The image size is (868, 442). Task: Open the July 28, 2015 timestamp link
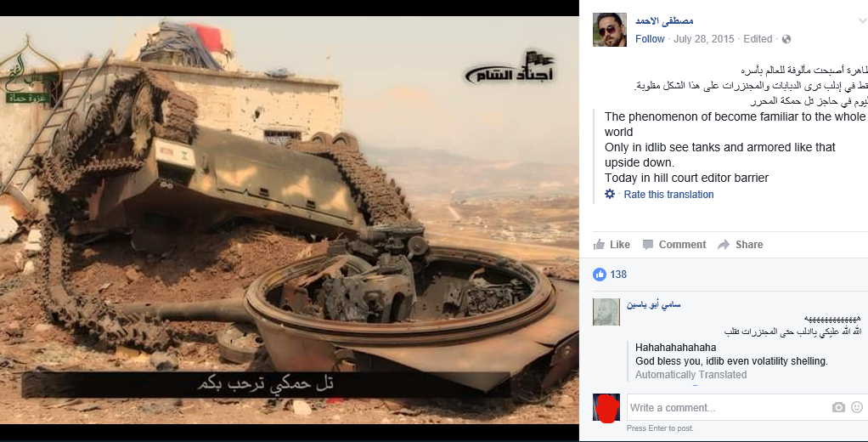(x=703, y=39)
